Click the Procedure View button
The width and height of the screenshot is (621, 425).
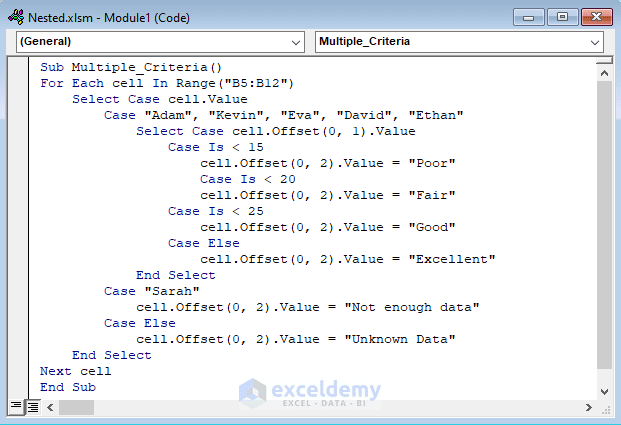coord(16,406)
